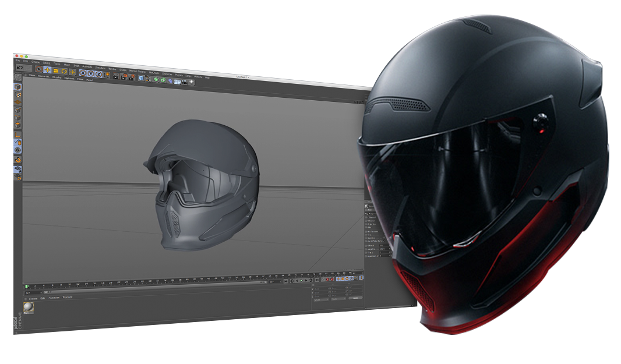
Task: Toggle the X axis lock
Action: pyautogui.click(x=83, y=73)
